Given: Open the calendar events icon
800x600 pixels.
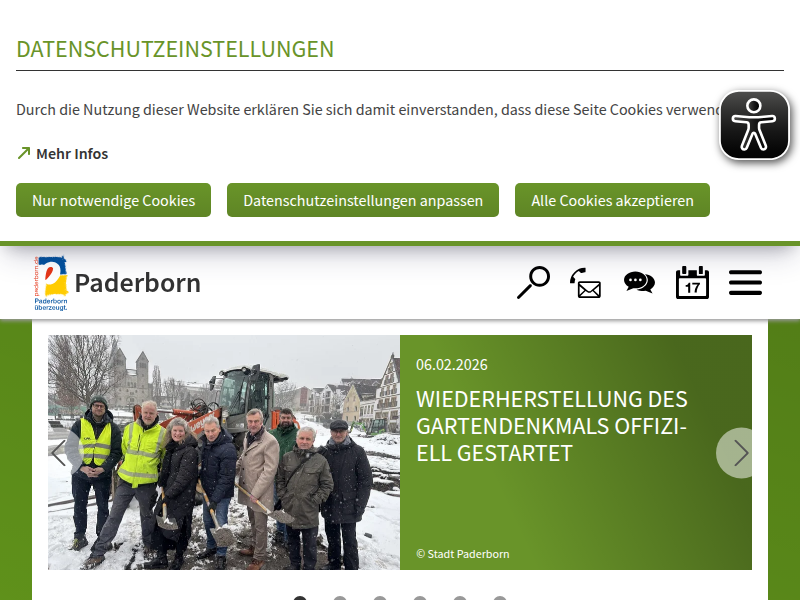Looking at the screenshot, I should [x=692, y=283].
